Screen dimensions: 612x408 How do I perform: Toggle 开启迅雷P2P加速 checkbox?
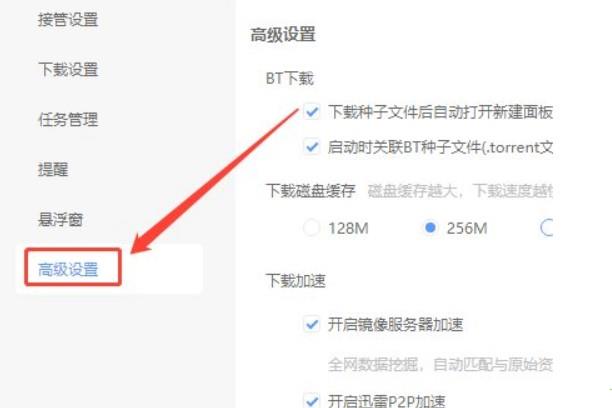311,401
